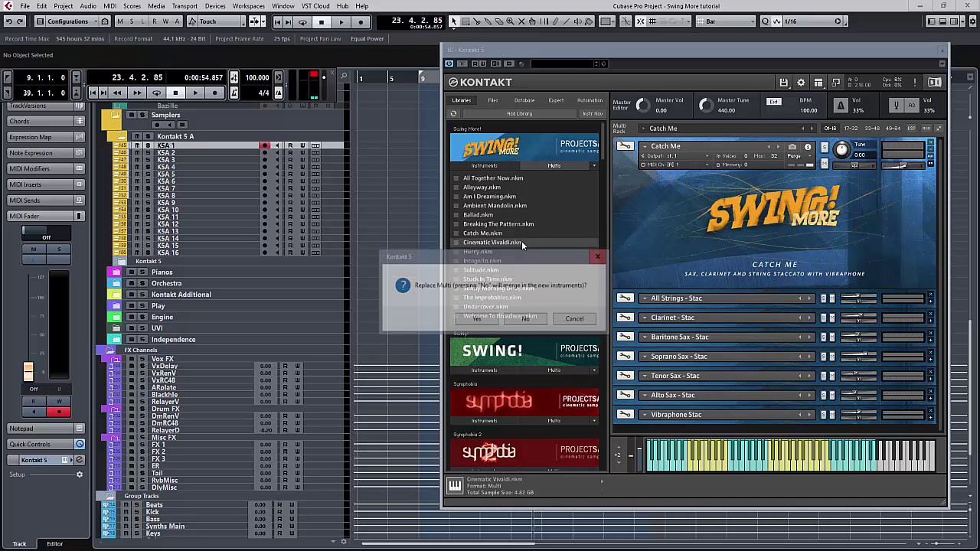
Task: Open the Catch Me wrench edit icon
Action: click(x=626, y=146)
